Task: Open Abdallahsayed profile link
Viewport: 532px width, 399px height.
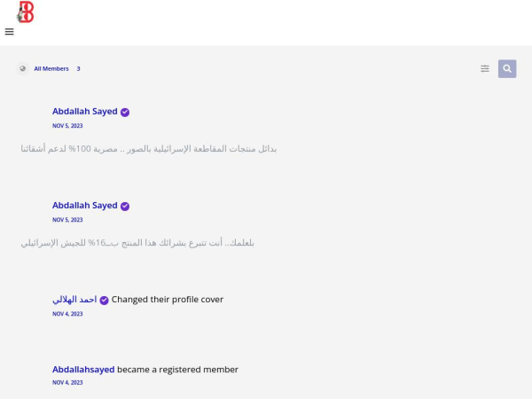Action: coord(83,370)
